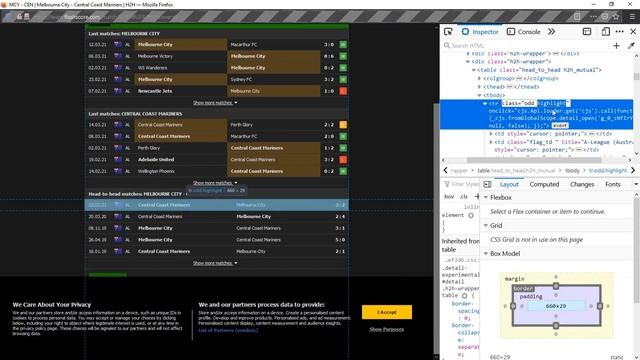Collapse the Flexbox section
Viewport: 640px width, 360px height.
coord(486,198)
